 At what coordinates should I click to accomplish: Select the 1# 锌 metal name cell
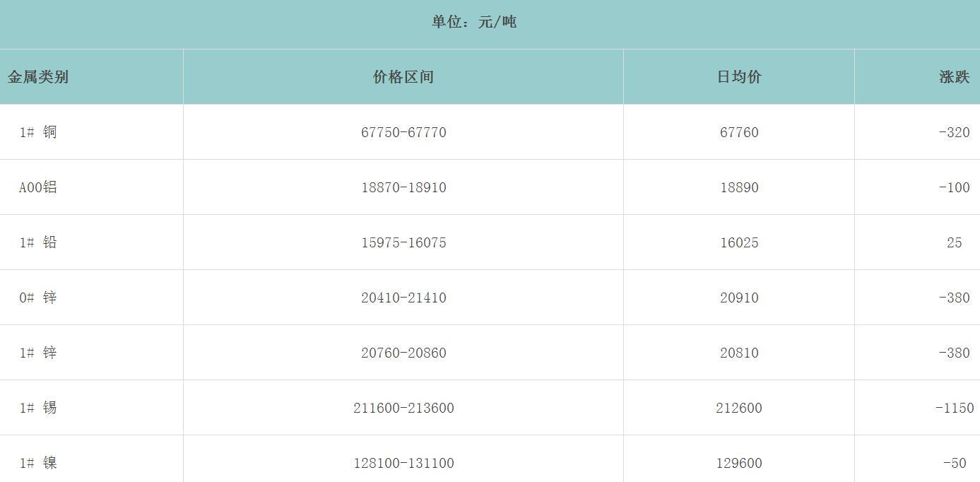pos(38,353)
